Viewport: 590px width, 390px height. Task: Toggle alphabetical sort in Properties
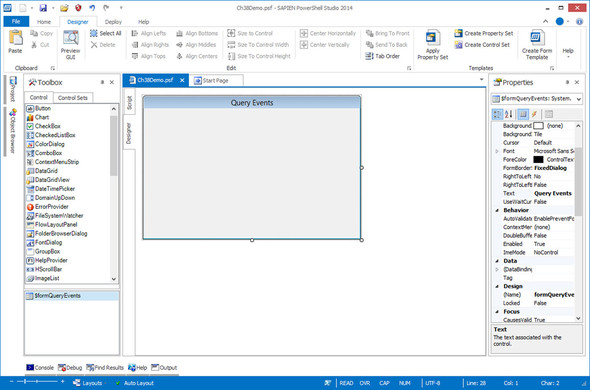pos(508,114)
